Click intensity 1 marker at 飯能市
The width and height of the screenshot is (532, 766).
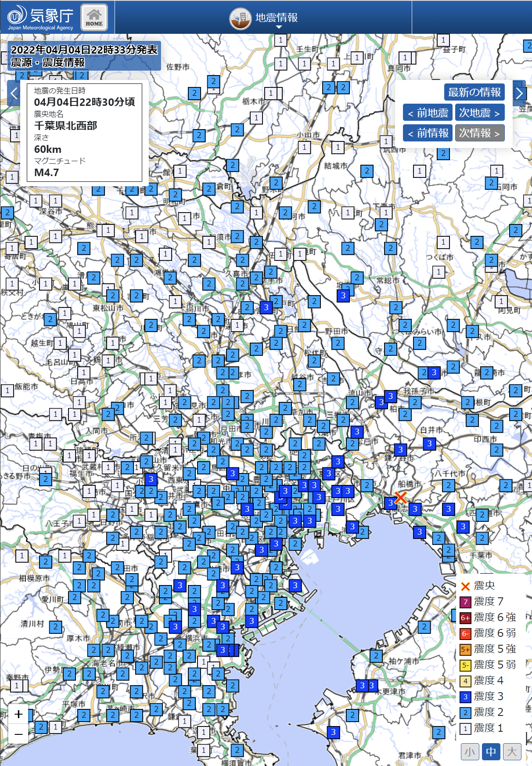tap(7, 390)
